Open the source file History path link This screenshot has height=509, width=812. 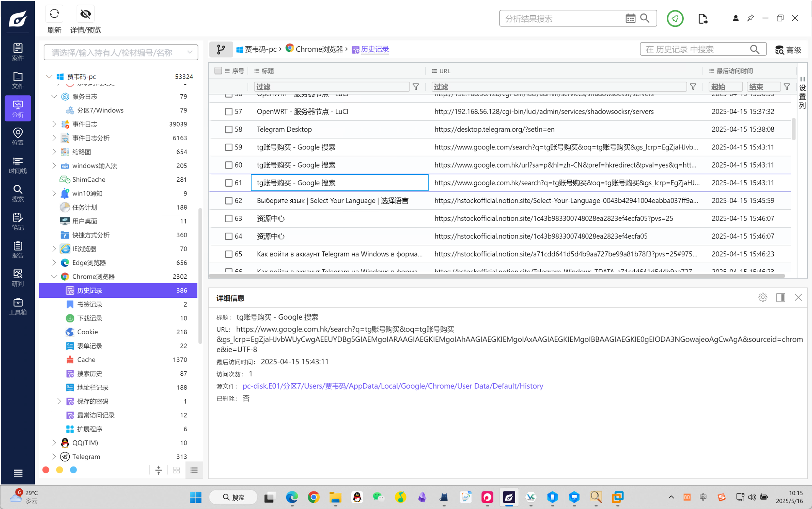click(393, 386)
